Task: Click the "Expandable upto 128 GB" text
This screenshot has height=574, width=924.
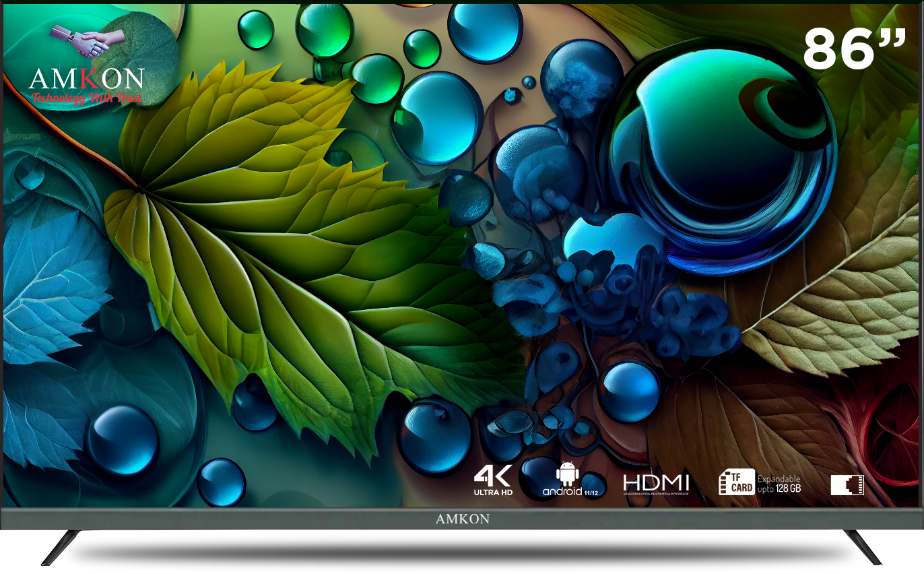Action: coord(779,483)
